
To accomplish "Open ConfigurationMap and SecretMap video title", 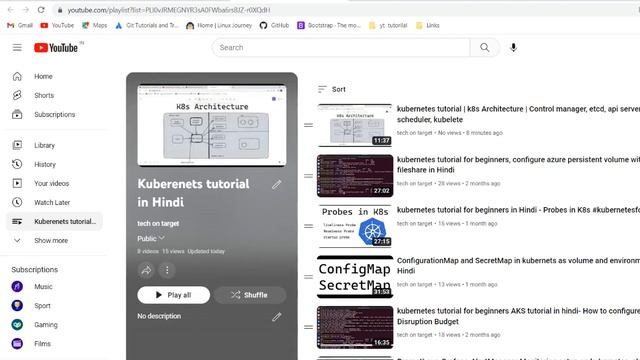I will coord(518,265).
